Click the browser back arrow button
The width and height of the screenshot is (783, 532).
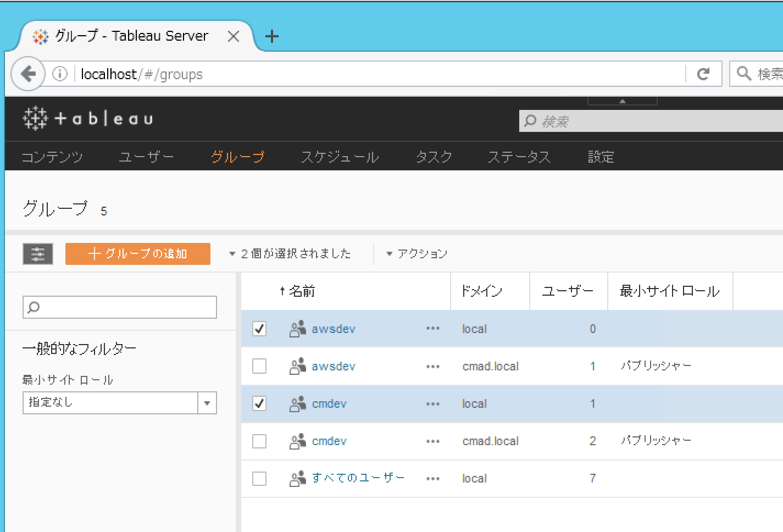pyautogui.click(x=27, y=74)
